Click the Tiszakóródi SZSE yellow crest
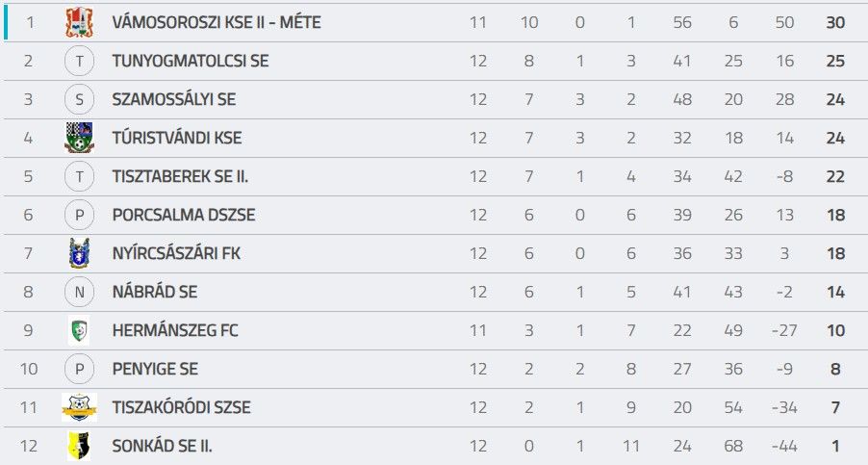868x465 pixels. coord(79,407)
